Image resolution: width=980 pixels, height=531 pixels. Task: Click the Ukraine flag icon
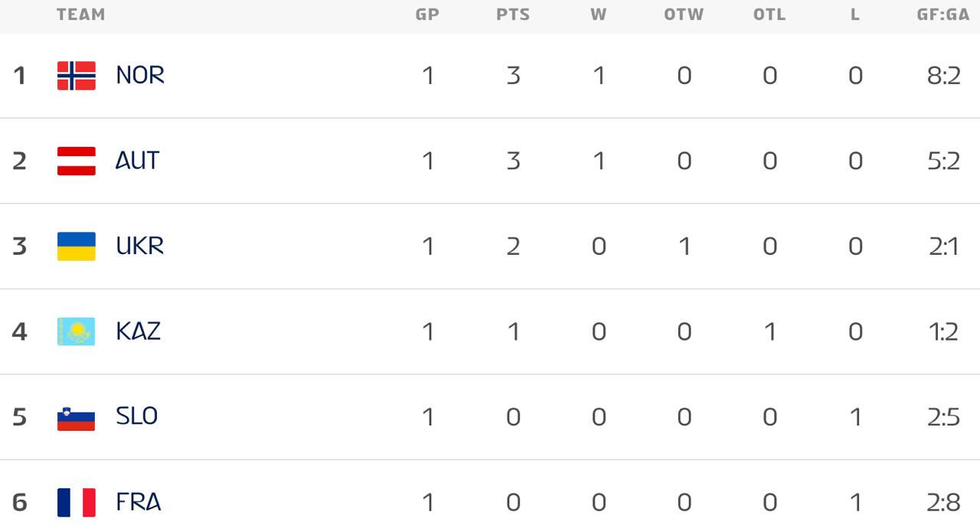[x=77, y=246]
